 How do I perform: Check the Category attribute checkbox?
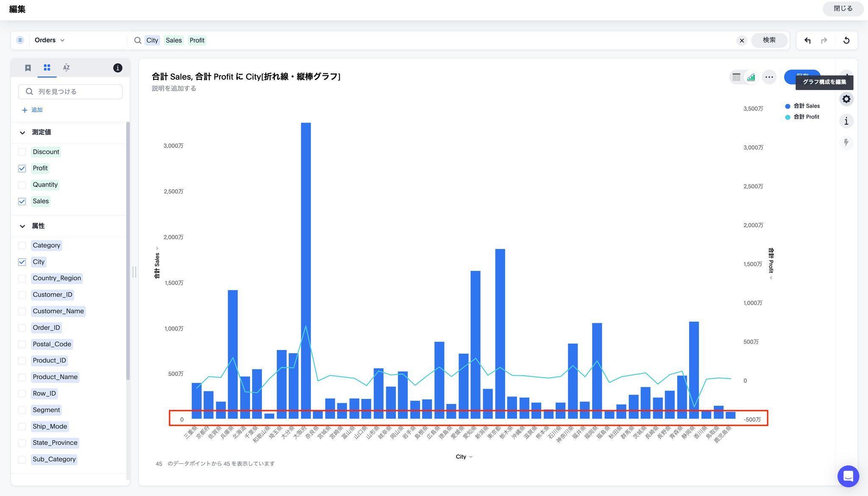[22, 245]
